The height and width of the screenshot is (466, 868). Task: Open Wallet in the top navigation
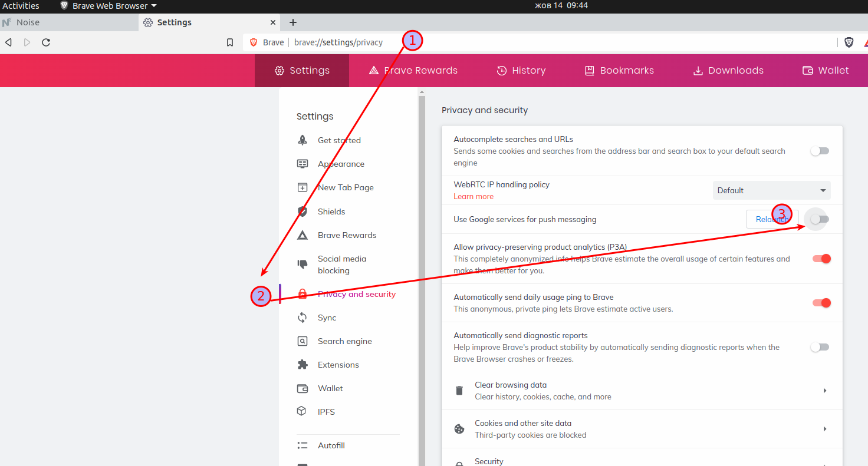click(826, 71)
